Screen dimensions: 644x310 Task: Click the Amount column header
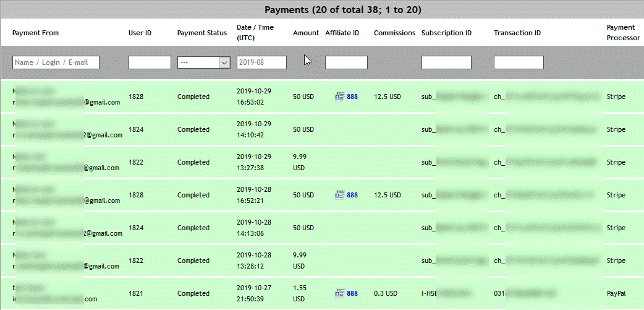point(306,33)
